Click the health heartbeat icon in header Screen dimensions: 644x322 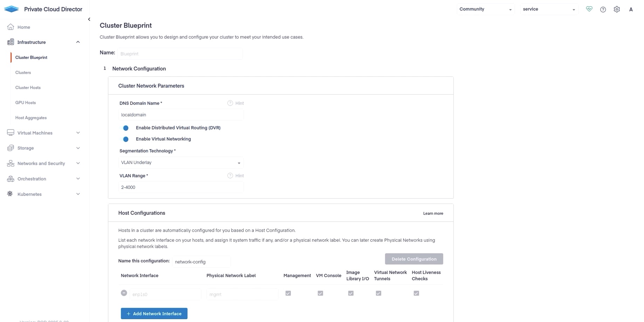589,9
